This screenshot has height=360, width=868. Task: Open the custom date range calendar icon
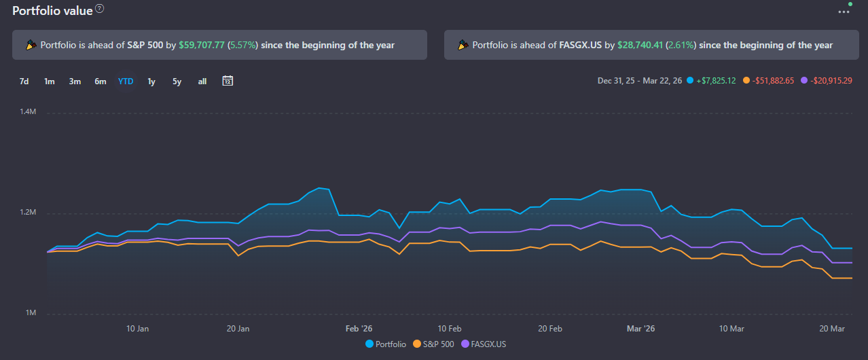(x=228, y=81)
